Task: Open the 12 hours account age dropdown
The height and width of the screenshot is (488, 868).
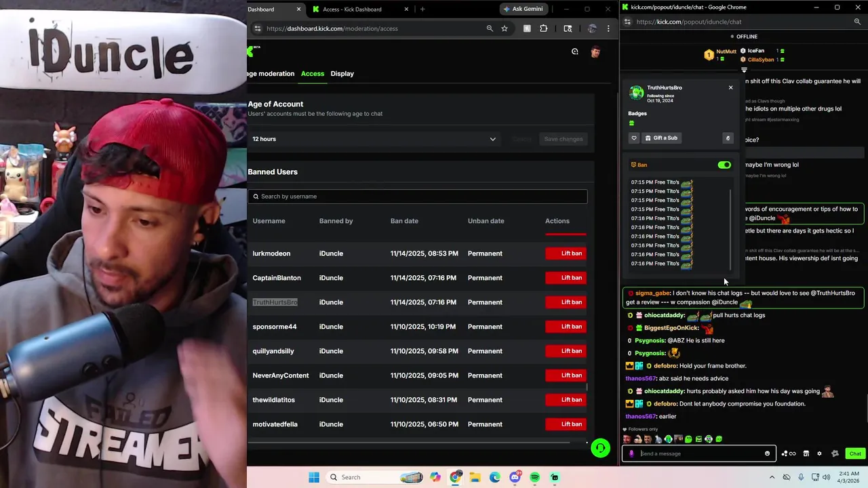Action: pos(374,139)
